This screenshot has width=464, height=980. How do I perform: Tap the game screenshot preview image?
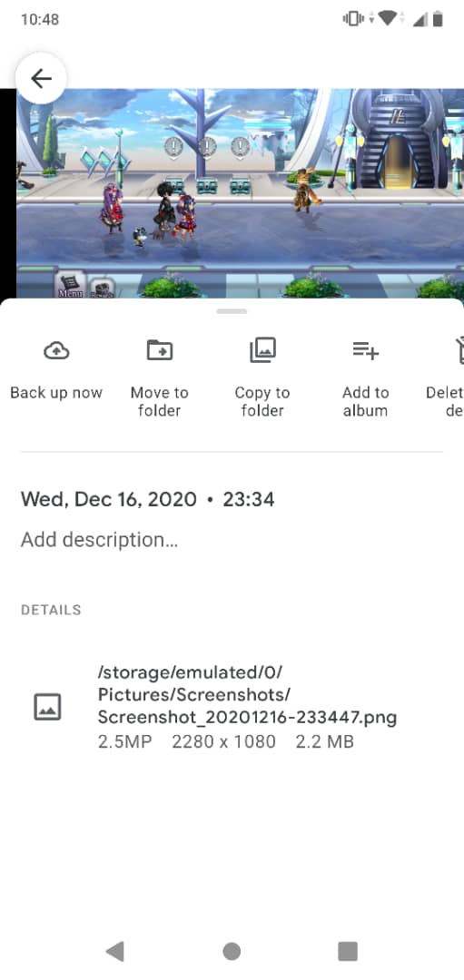tap(240, 194)
